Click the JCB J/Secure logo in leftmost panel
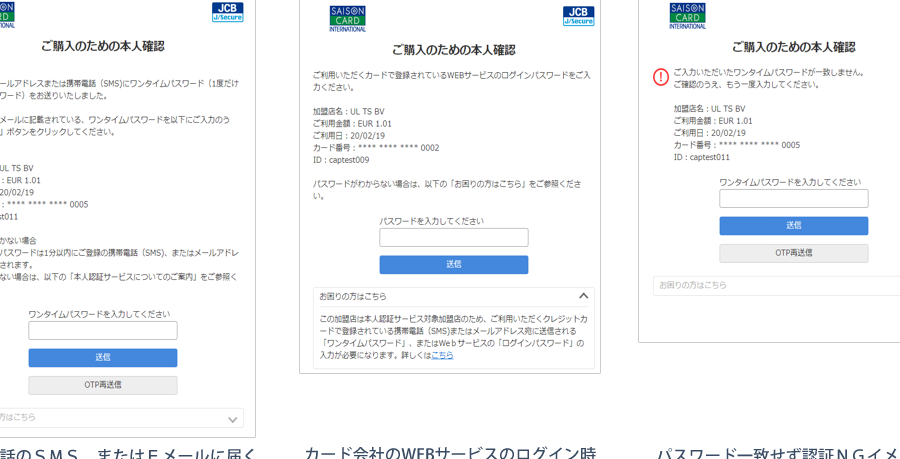Image resolution: width=900 pixels, height=459 pixels. point(227,12)
